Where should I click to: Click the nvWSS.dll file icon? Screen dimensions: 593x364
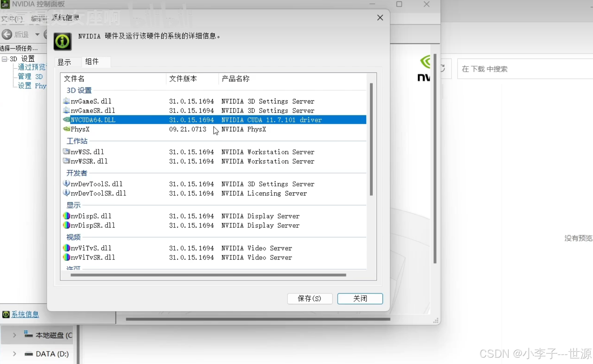point(66,152)
